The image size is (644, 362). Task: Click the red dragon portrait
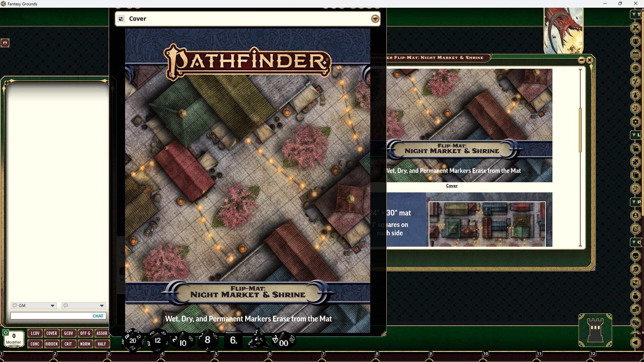tap(563, 31)
